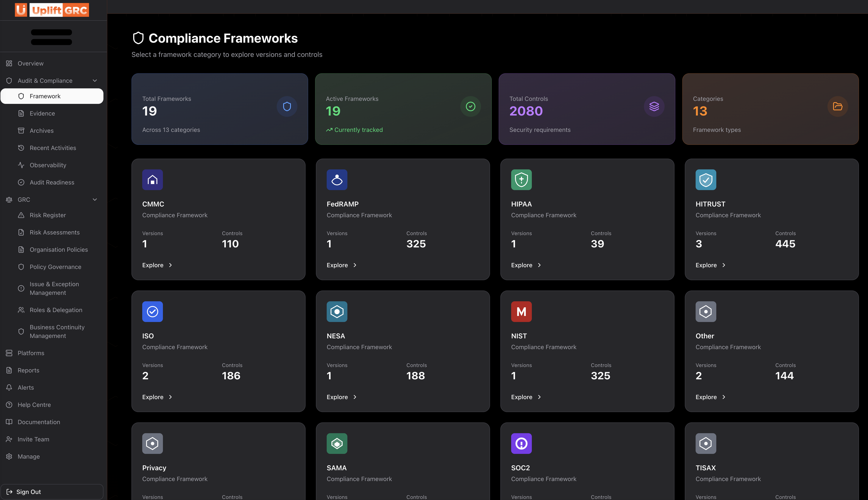Click the FedRAMP framework icon
This screenshot has height=500, width=868.
(337, 180)
